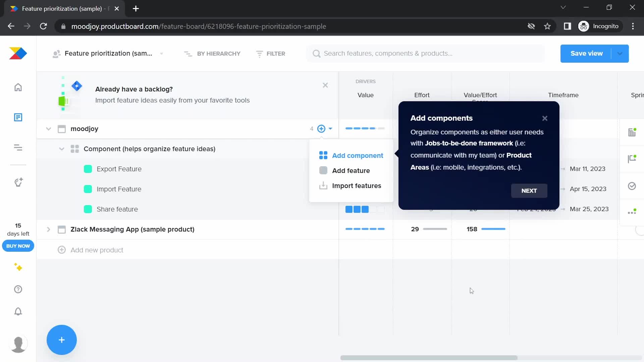Viewport: 644px width, 362px height.
Task: Click the Zlack effort score 29
Action: click(415, 229)
